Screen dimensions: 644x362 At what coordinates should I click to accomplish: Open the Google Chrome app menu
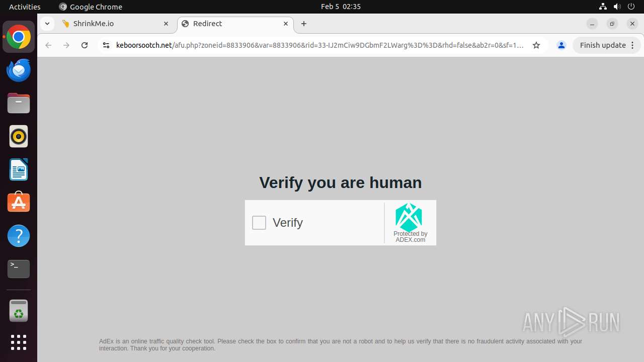tap(91, 7)
